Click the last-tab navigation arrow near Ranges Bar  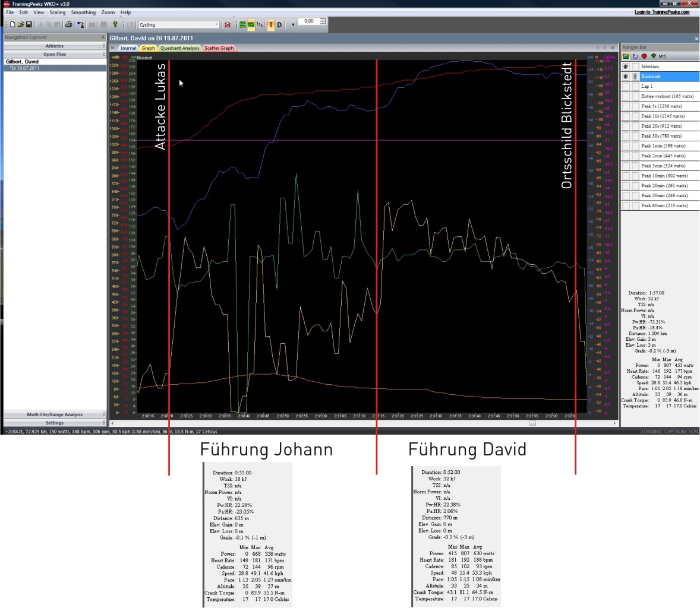(613, 47)
